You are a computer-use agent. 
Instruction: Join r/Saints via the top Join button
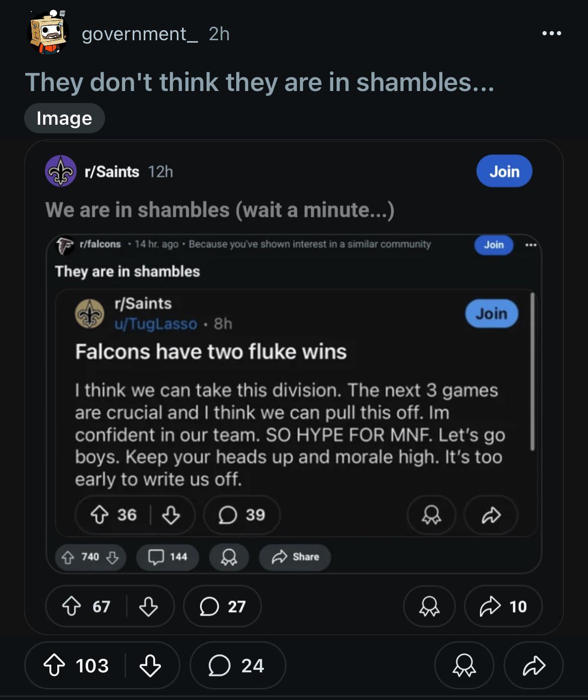(504, 171)
